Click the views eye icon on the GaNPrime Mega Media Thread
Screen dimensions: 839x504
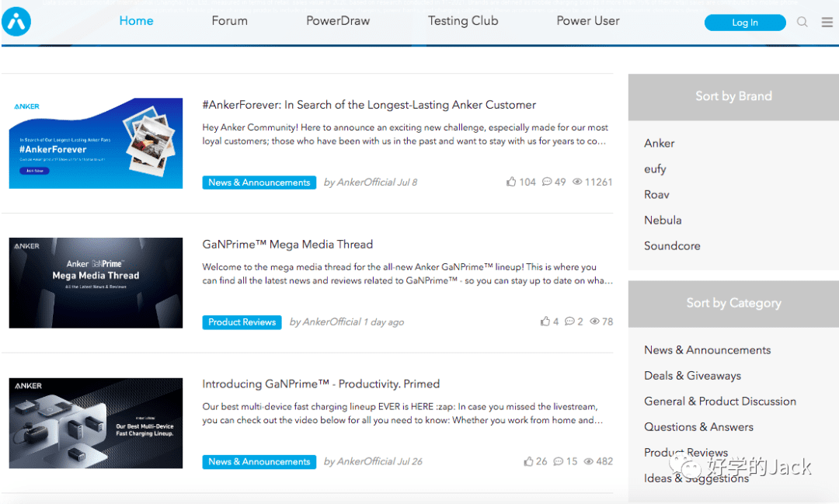(594, 322)
